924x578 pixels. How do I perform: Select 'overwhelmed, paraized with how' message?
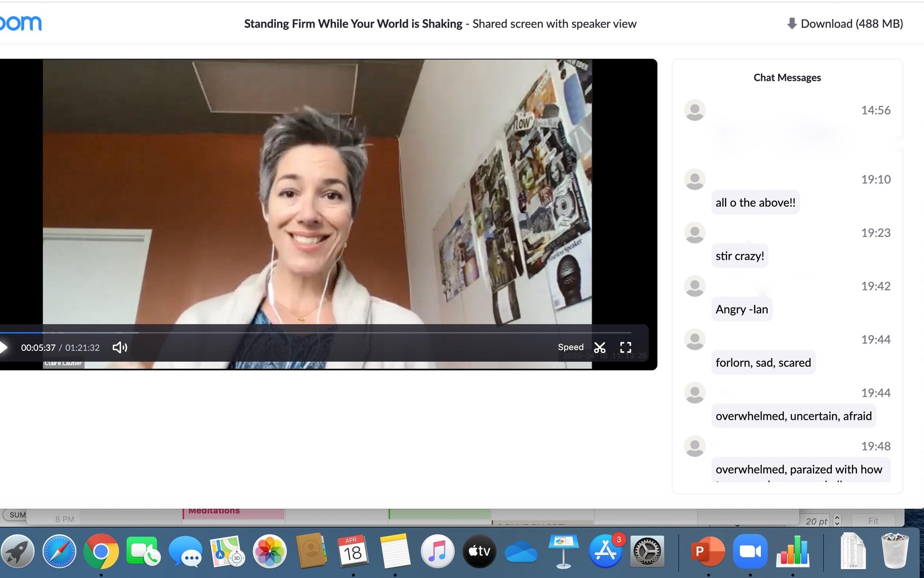point(801,470)
